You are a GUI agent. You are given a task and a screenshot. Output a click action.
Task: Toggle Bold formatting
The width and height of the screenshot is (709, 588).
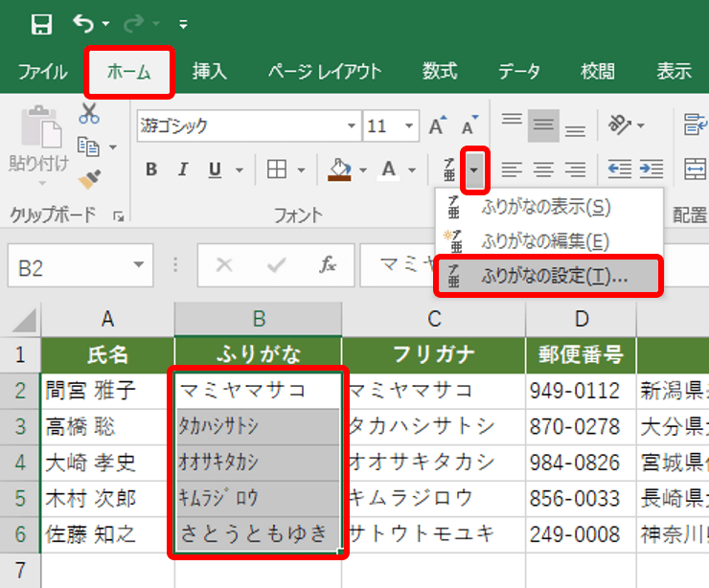coord(151,170)
